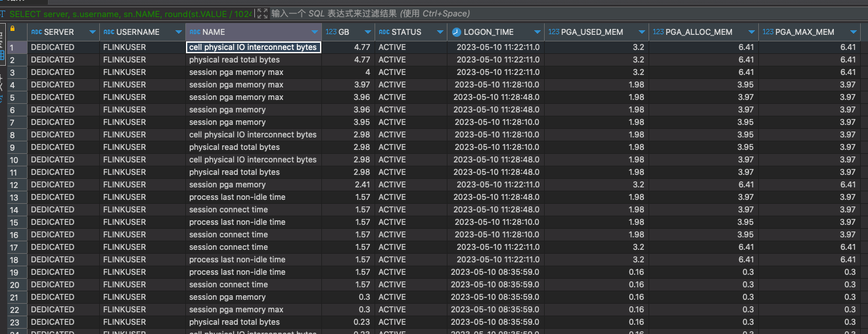The height and width of the screenshot is (334, 868).
Task: Click the expand filter panel icon
Action: [x=262, y=13]
